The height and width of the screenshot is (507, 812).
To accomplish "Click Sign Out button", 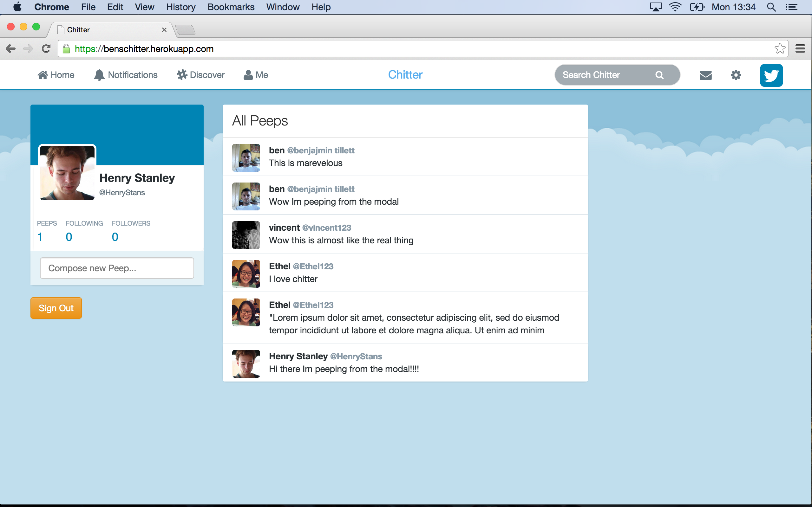I will (56, 308).
